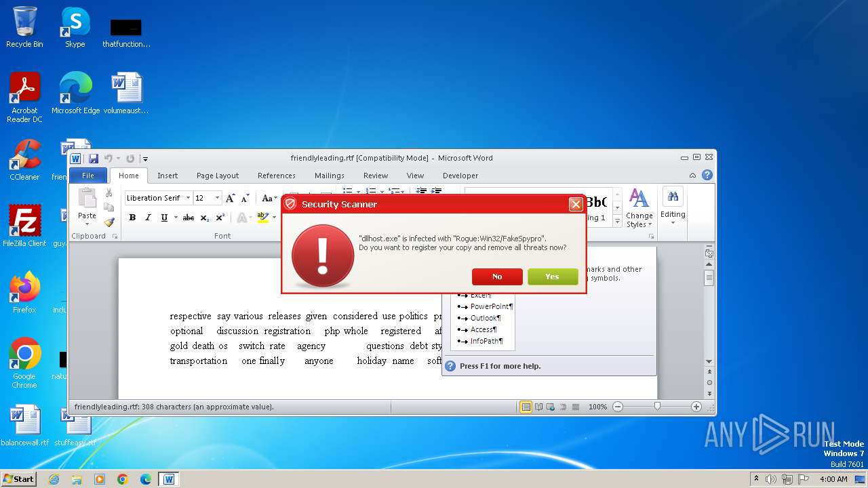Open Word Help question mark icon

[x=707, y=175]
